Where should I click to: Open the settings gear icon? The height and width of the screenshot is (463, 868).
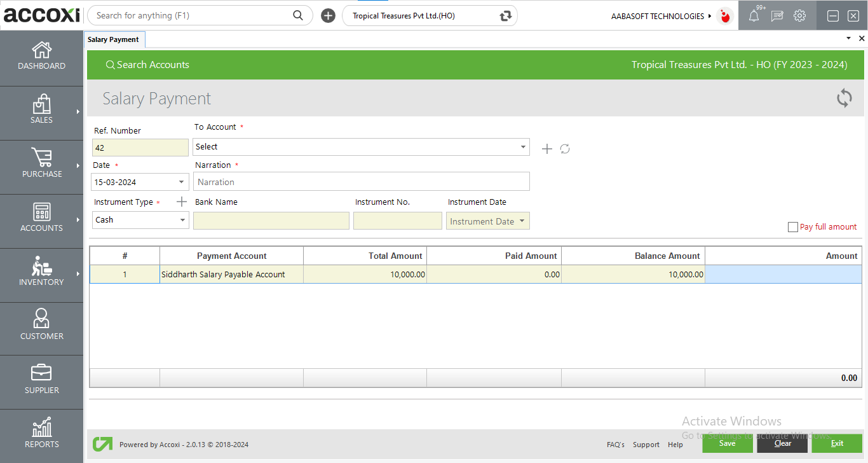click(799, 16)
